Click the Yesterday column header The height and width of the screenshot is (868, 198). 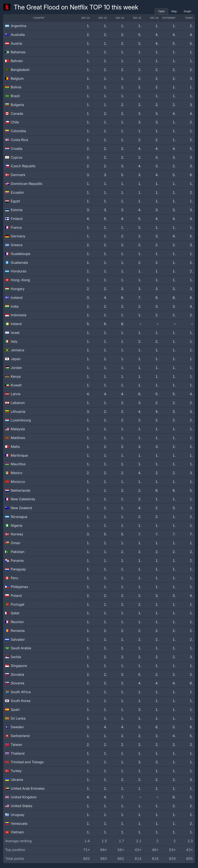pyautogui.click(x=169, y=18)
